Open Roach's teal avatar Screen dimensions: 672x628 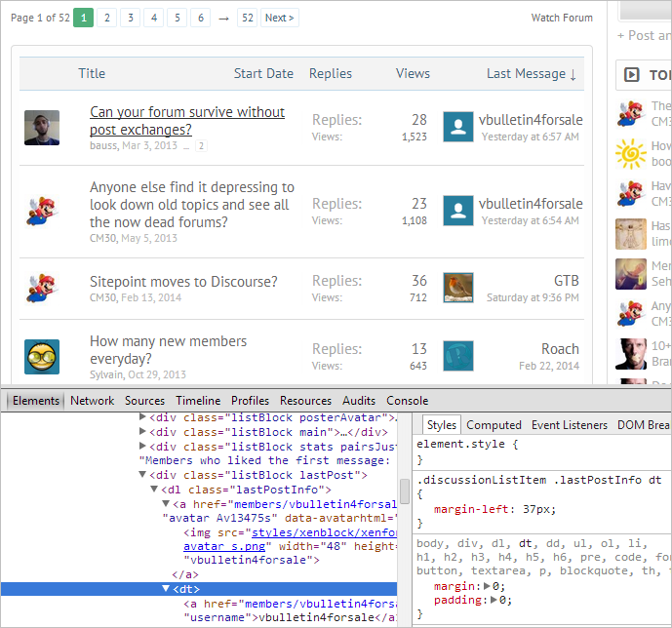pos(458,356)
